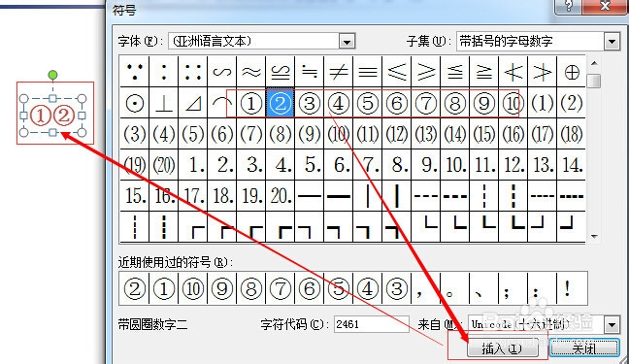The height and width of the screenshot is (364, 629).
Task: Select the parenthesized (8) symbol
Action: [280, 134]
